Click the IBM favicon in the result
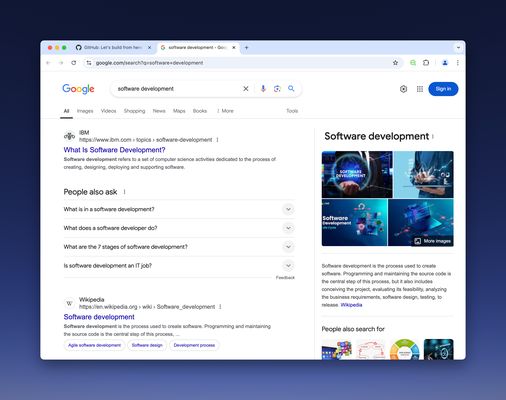 (69, 136)
